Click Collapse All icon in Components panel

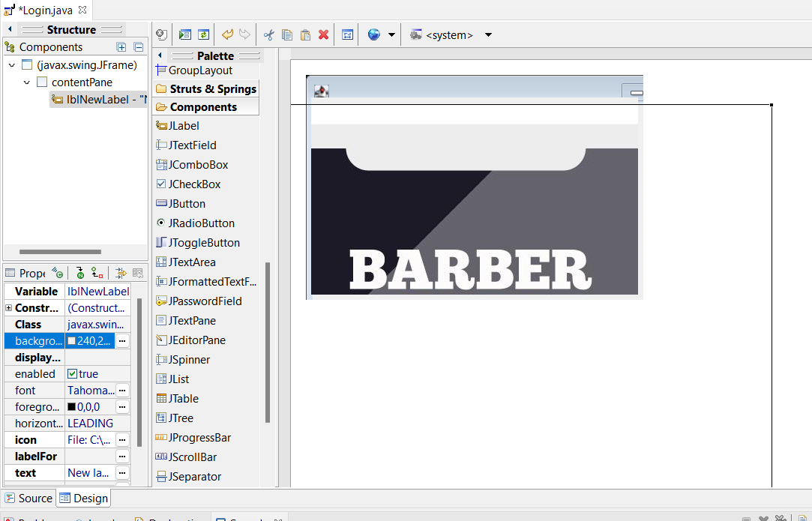pyautogui.click(x=138, y=47)
